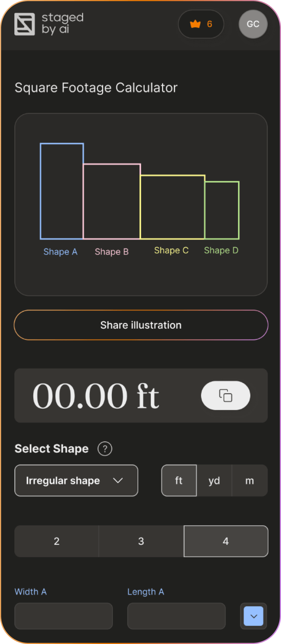The height and width of the screenshot is (644, 281).
Task: Click the Select Shape help question mark
Action: click(x=105, y=449)
